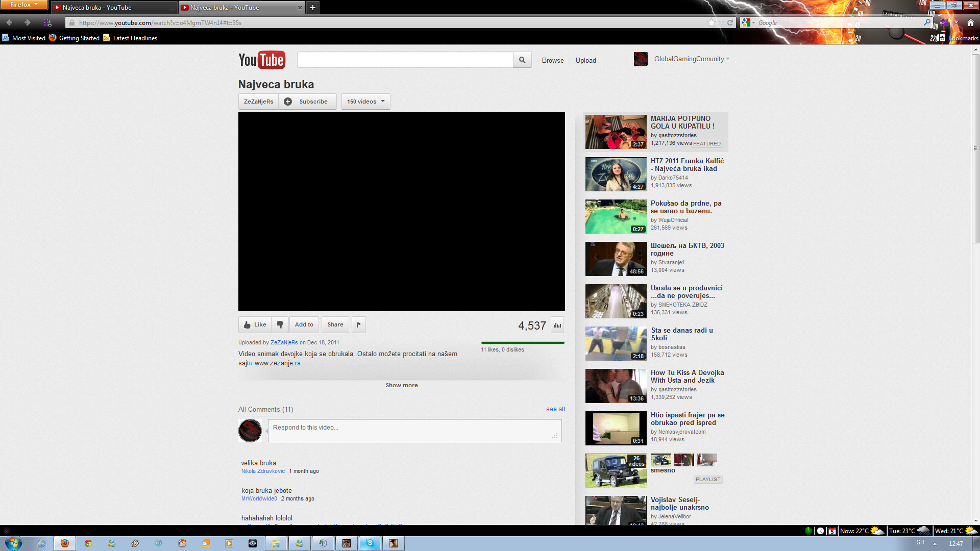Flag the video with the flag icon
Screen dimensions: 980x551
pyautogui.click(x=359, y=324)
